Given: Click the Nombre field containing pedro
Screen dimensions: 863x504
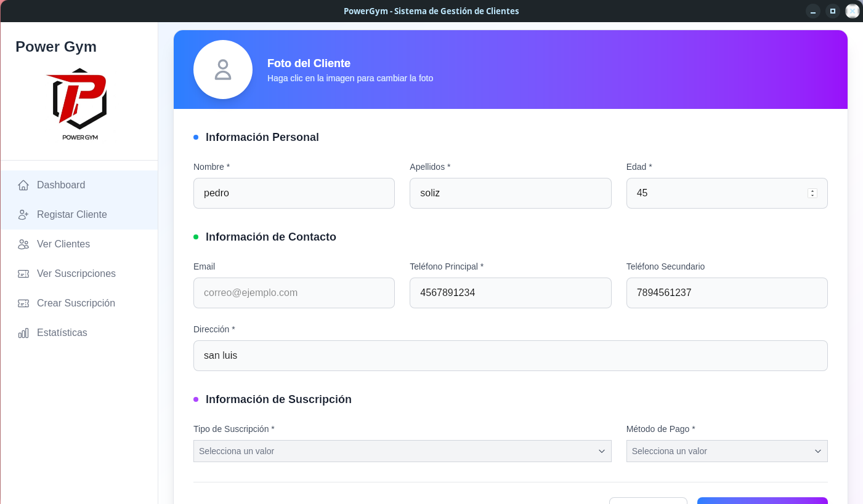Looking at the screenshot, I should (294, 193).
